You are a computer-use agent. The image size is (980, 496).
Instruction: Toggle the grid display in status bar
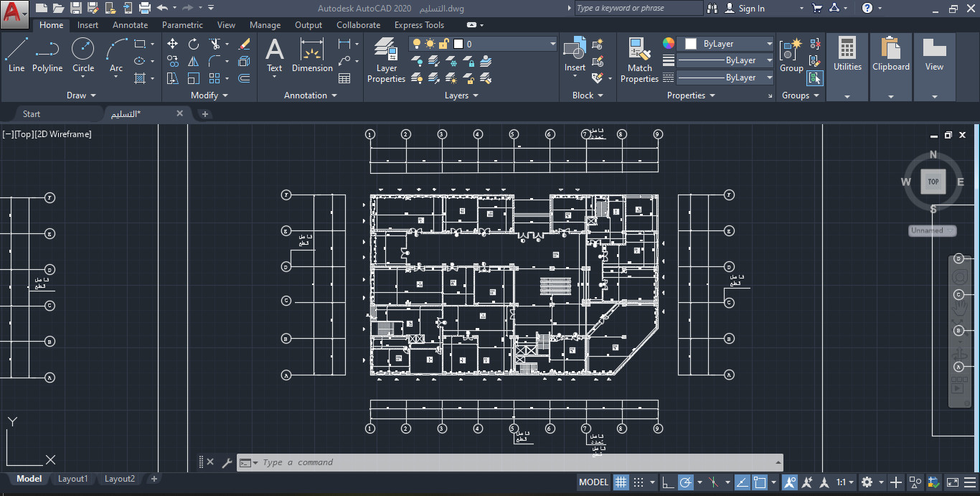click(621, 482)
